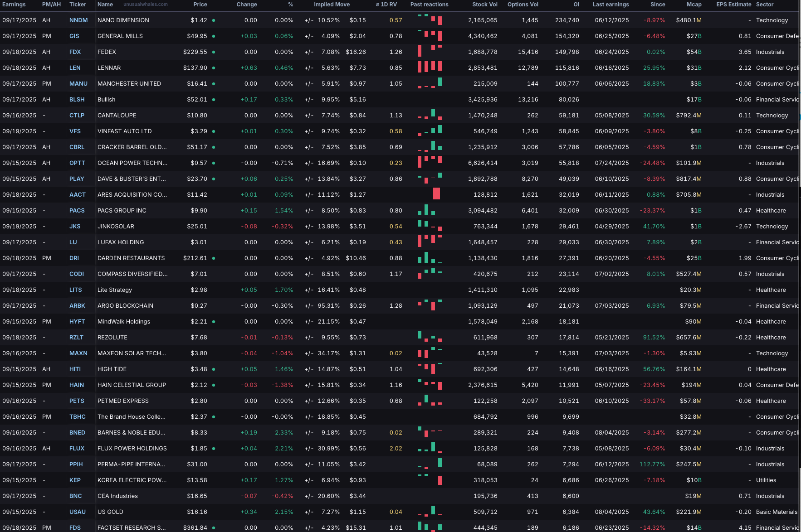Open CBRL ticker link
The image size is (801, 532).
pos(77,147)
